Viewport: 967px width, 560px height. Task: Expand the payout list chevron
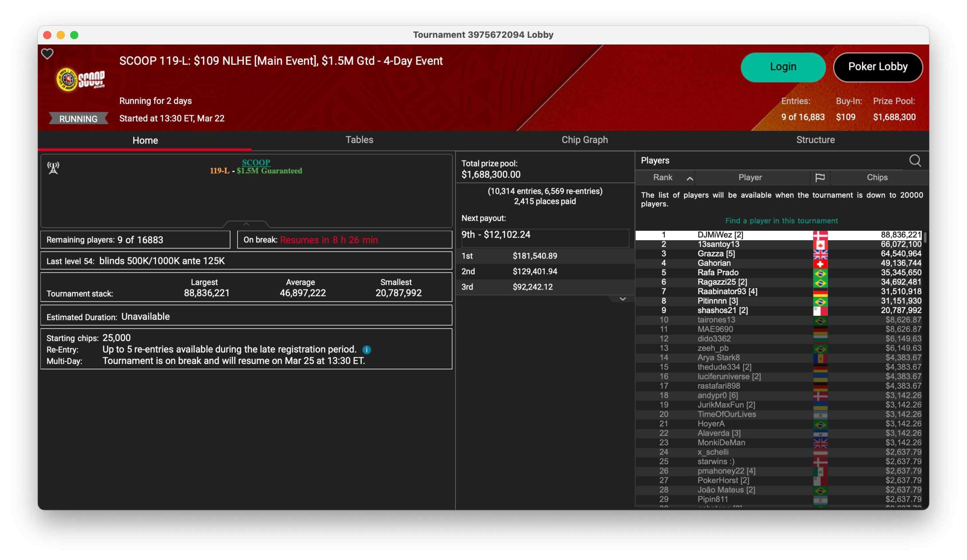pos(623,299)
